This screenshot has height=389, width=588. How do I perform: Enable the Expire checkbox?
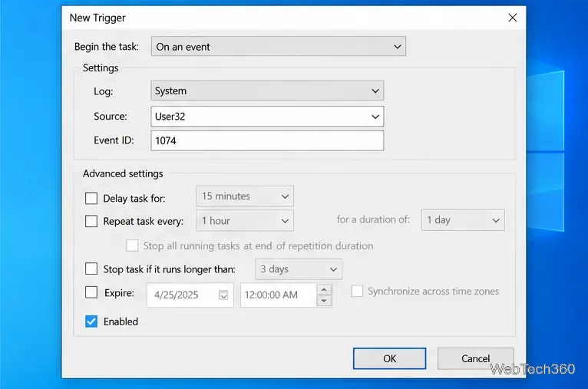(91, 292)
